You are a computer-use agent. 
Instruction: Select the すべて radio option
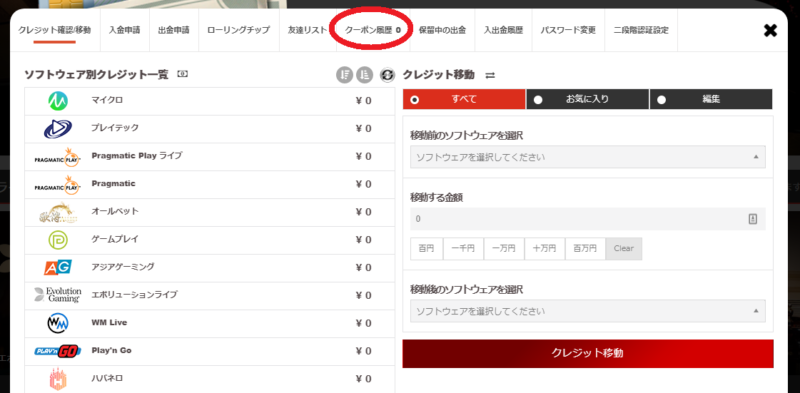coord(464,100)
